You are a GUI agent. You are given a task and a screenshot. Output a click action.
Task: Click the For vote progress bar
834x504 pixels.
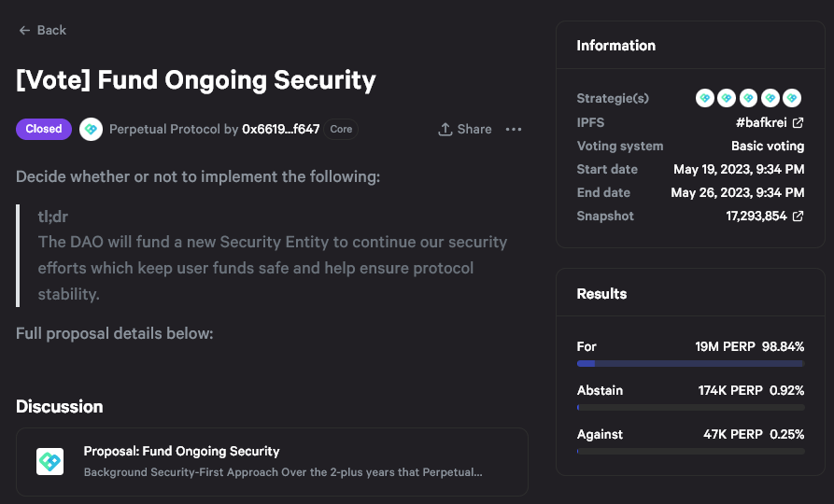[x=690, y=363]
